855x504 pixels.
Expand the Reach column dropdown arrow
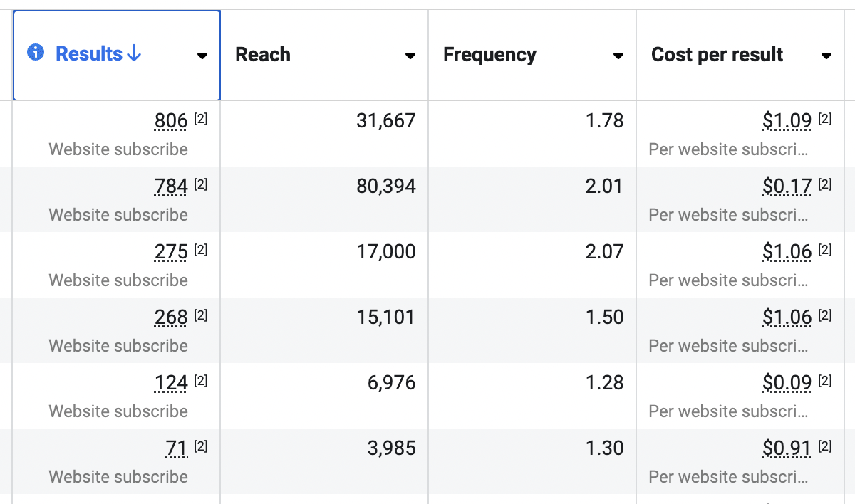coord(410,56)
